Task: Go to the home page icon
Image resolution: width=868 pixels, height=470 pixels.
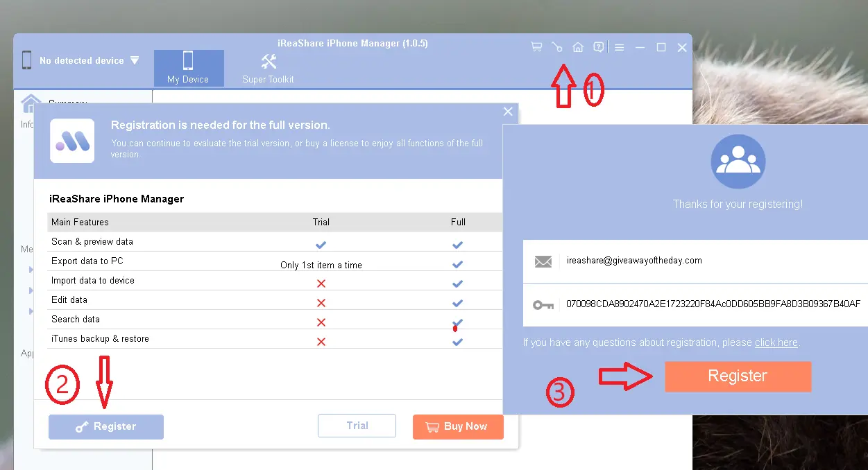Action: pyautogui.click(x=578, y=47)
